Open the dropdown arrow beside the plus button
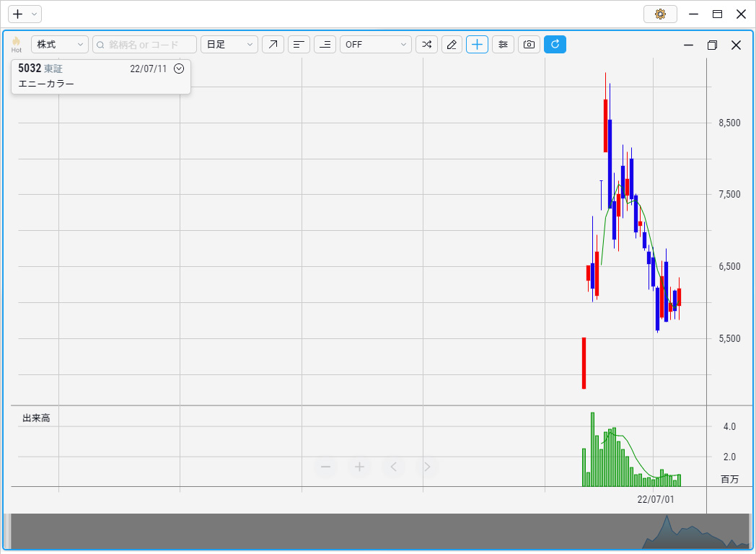 (34, 14)
